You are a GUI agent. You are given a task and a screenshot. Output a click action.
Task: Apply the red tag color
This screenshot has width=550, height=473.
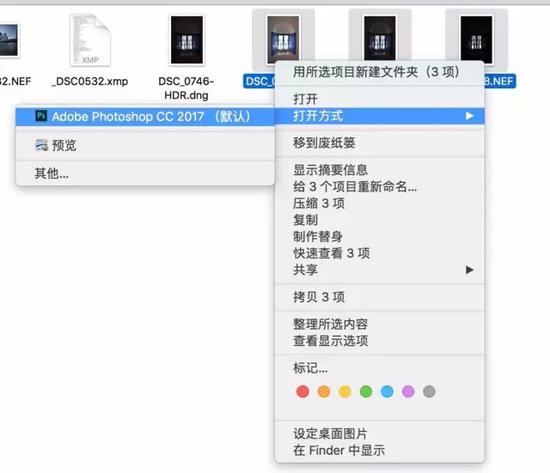(x=303, y=391)
